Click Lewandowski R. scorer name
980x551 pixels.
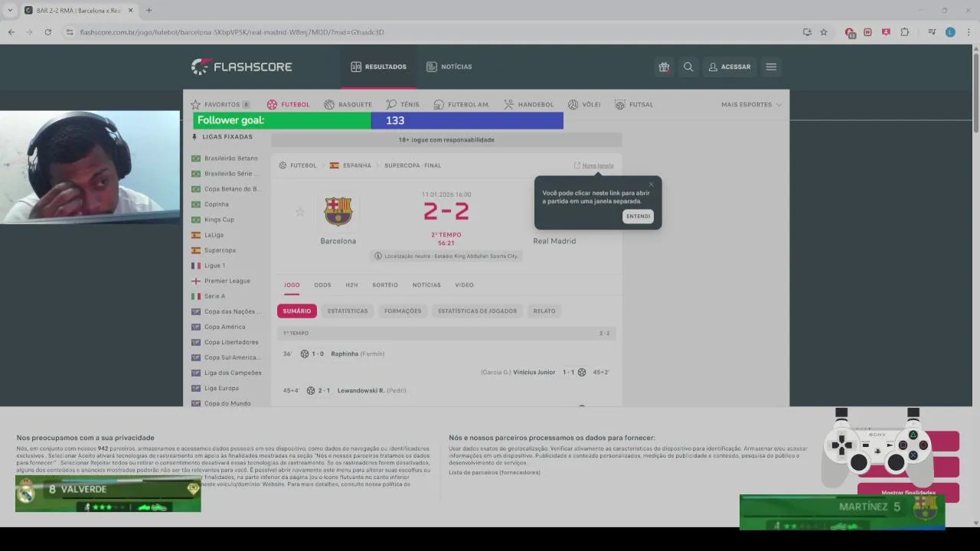click(361, 390)
